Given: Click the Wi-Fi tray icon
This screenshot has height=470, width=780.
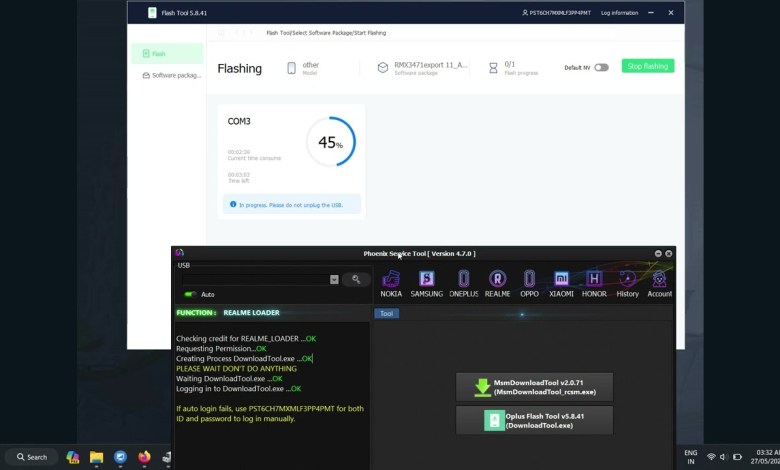Looking at the screenshot, I should tap(711, 457).
